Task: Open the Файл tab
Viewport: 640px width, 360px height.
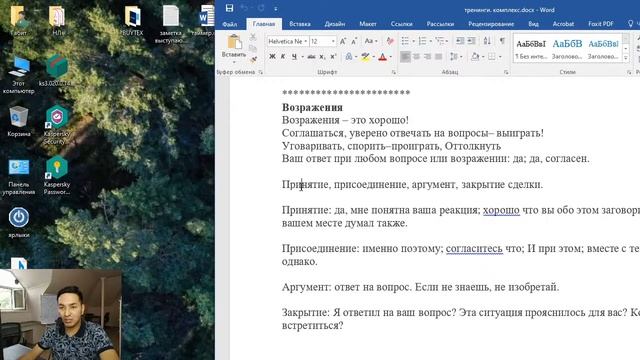Action: pyautogui.click(x=230, y=24)
